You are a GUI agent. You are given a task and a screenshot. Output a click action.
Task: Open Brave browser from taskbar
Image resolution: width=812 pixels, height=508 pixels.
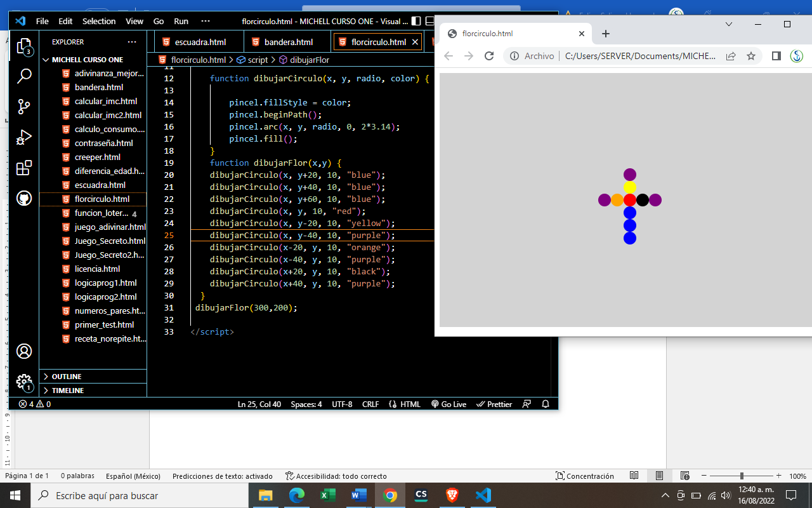pyautogui.click(x=452, y=495)
